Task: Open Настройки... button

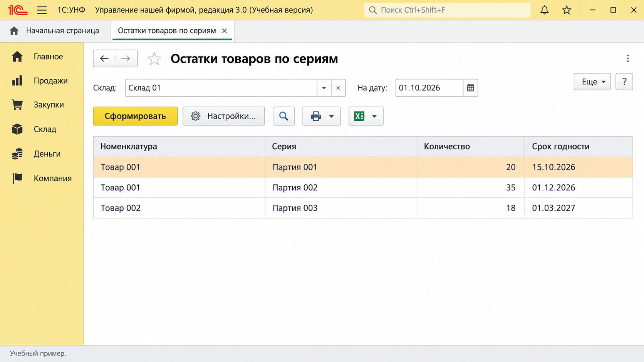Action: pos(223,116)
